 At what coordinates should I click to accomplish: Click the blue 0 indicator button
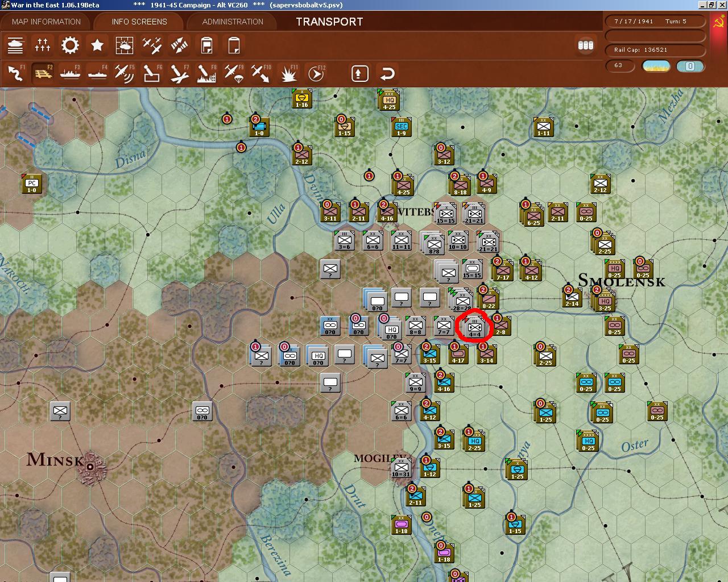[x=690, y=66]
